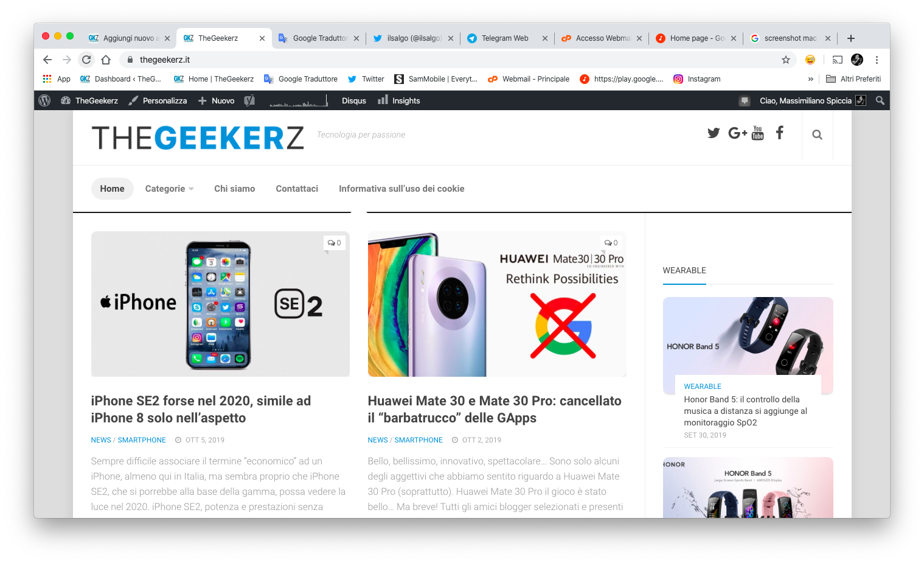
Task: Open the Chrome three-dot menu
Action: 877,60
